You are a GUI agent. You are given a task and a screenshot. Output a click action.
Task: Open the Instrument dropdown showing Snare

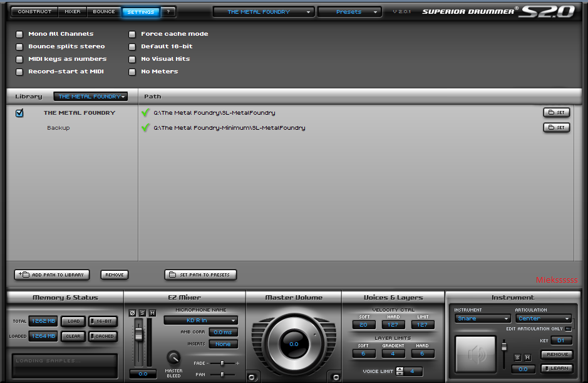coord(483,318)
